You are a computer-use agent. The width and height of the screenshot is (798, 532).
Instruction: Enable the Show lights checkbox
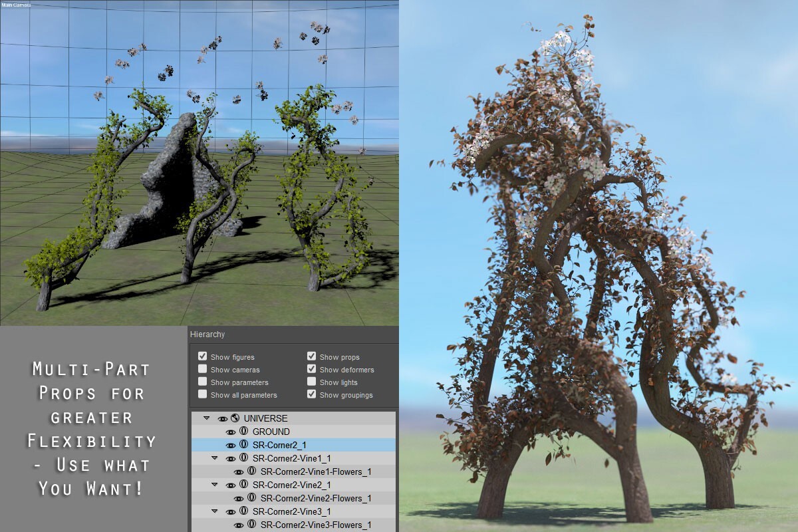coord(311,382)
